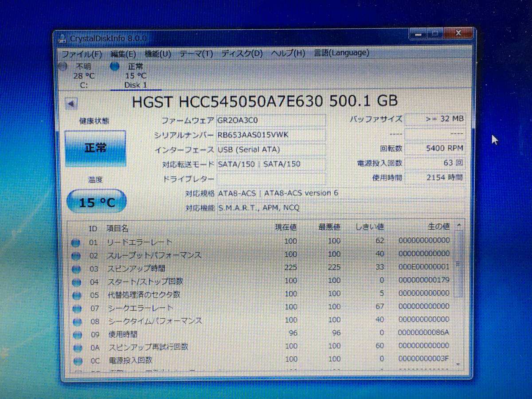
Task: Select the スループットパフォーマンス attribute row
Action: click(262, 255)
